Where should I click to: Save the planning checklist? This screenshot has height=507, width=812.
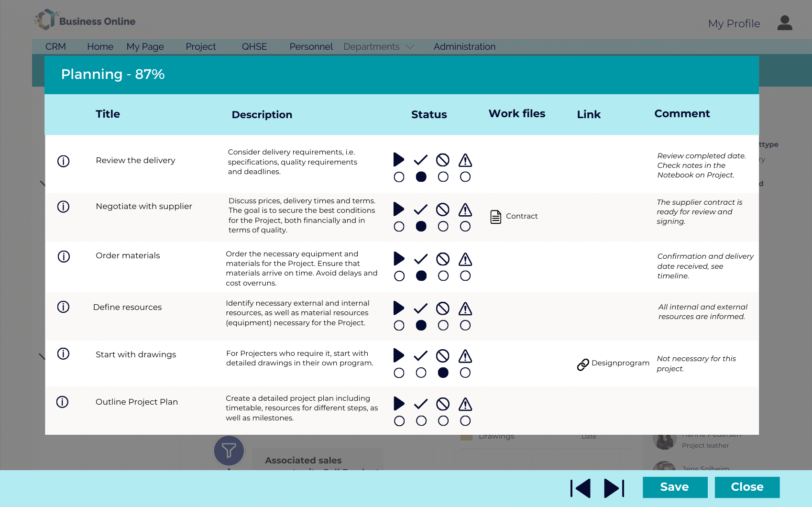point(675,487)
